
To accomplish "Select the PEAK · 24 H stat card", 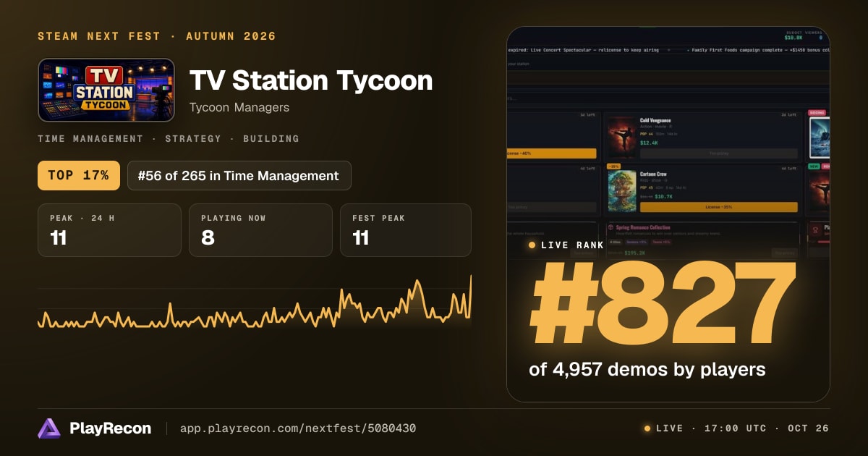I will (x=109, y=230).
